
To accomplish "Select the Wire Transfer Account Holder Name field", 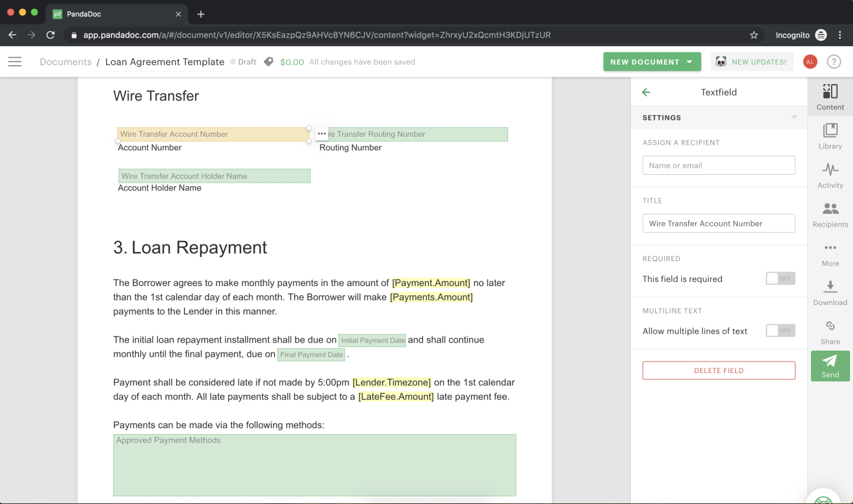I will (x=214, y=176).
